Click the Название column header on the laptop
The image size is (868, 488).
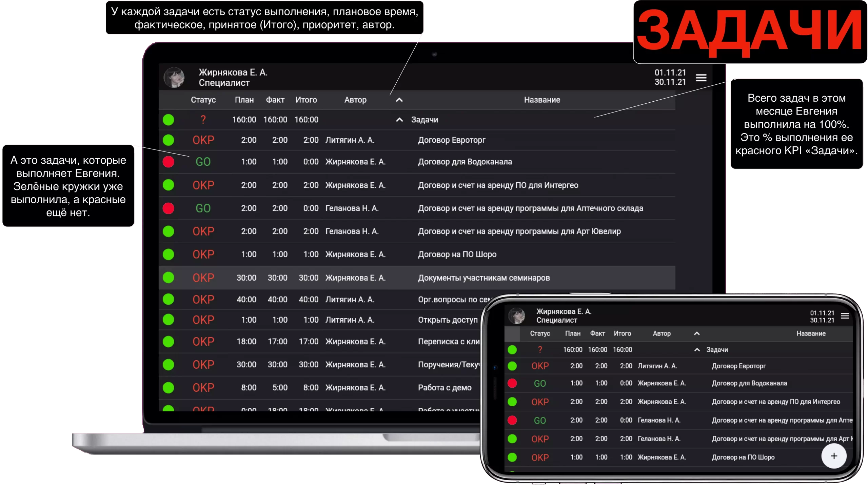click(x=542, y=100)
